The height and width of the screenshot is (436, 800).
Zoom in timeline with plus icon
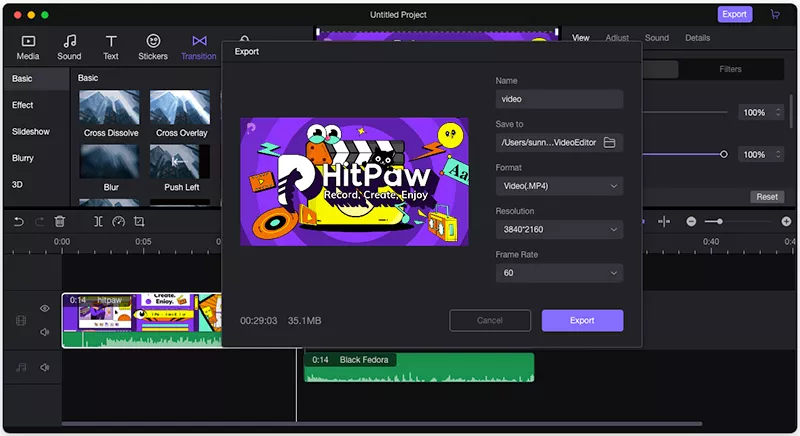tap(786, 221)
